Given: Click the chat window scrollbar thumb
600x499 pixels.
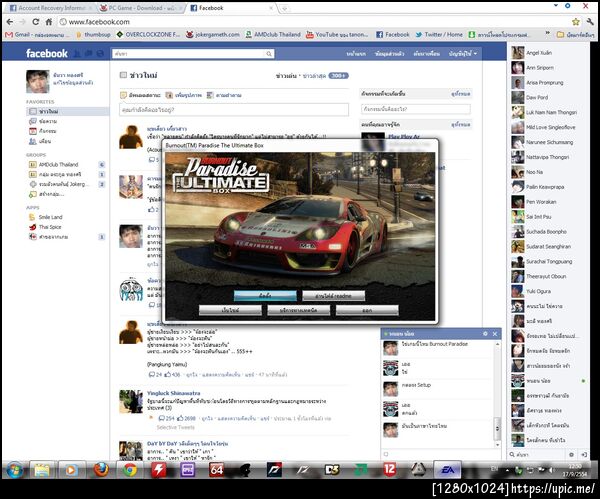Looking at the screenshot, I should [497, 429].
